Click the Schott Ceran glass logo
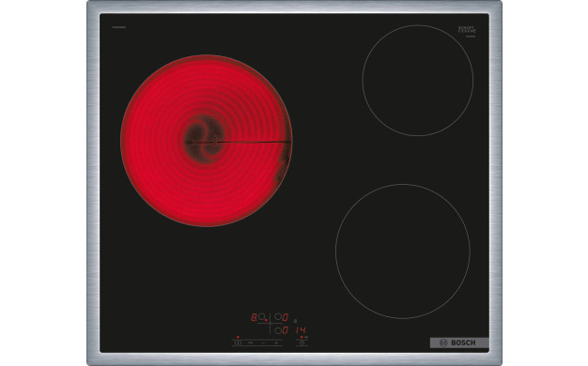The image size is (588, 366). pos(467,30)
